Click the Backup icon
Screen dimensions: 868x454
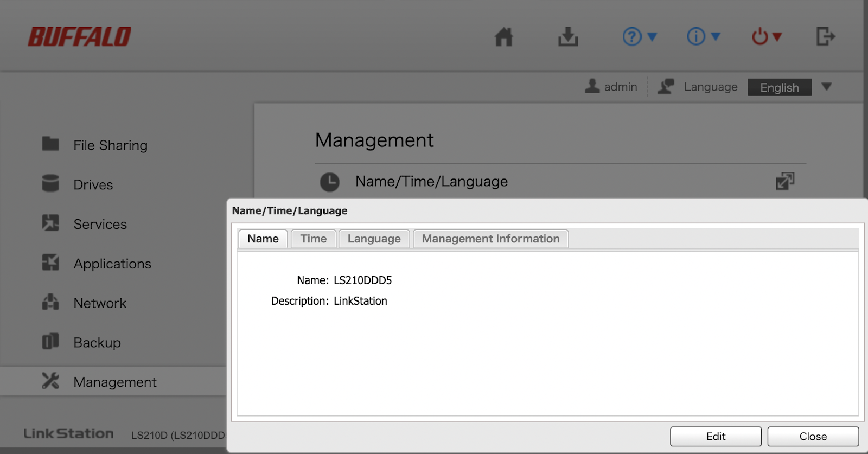click(50, 341)
